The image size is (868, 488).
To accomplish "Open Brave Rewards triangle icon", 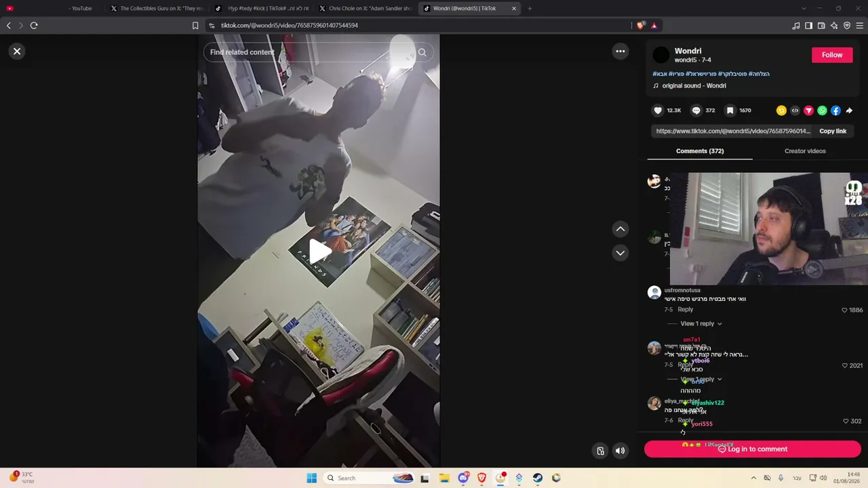I will [654, 26].
